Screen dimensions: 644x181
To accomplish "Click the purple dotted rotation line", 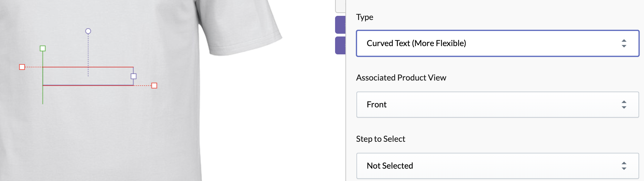I will pos(88,55).
